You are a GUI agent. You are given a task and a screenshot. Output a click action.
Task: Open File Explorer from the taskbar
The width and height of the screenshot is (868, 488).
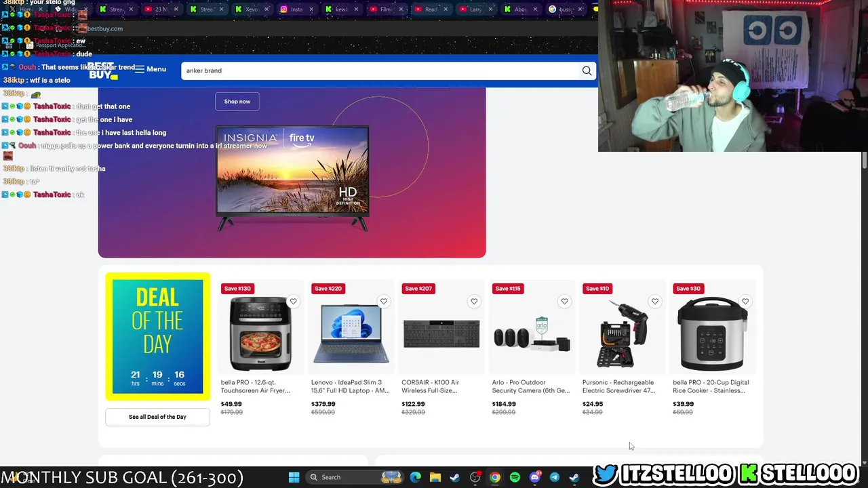[435, 477]
